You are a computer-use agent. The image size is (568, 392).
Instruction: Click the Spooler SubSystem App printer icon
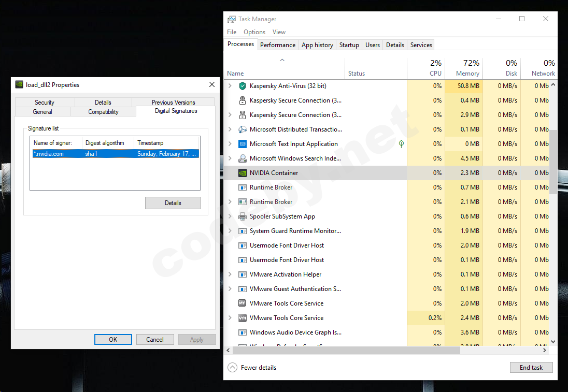pos(242,216)
